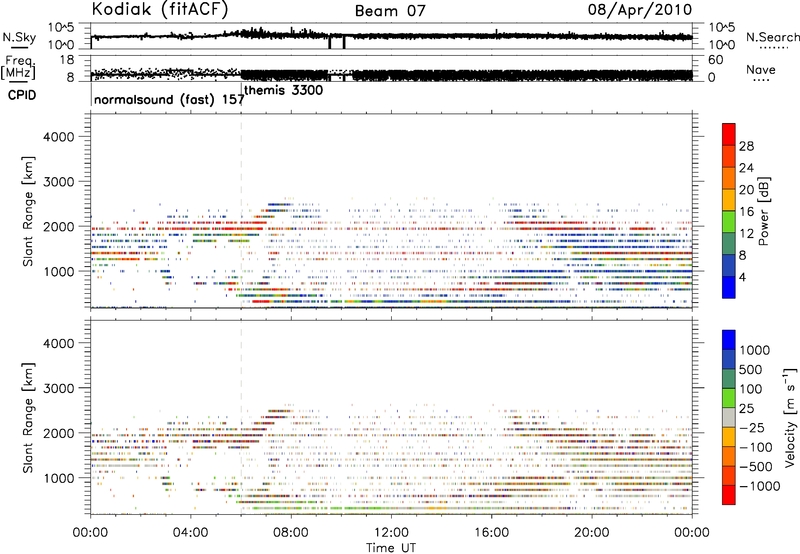This screenshot has width=800, height=554.
Task: Select the "normalsound (fast) 157" CPID text
Action: point(169,99)
